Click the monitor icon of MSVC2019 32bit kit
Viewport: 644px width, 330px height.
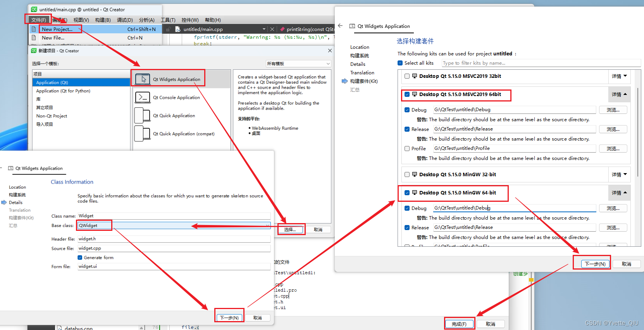coord(415,76)
